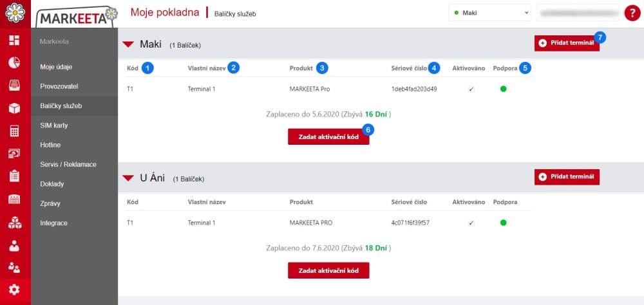Toggle Aktivováno checkbox for Maki terminal
This screenshot has height=305, width=644.
point(471,89)
